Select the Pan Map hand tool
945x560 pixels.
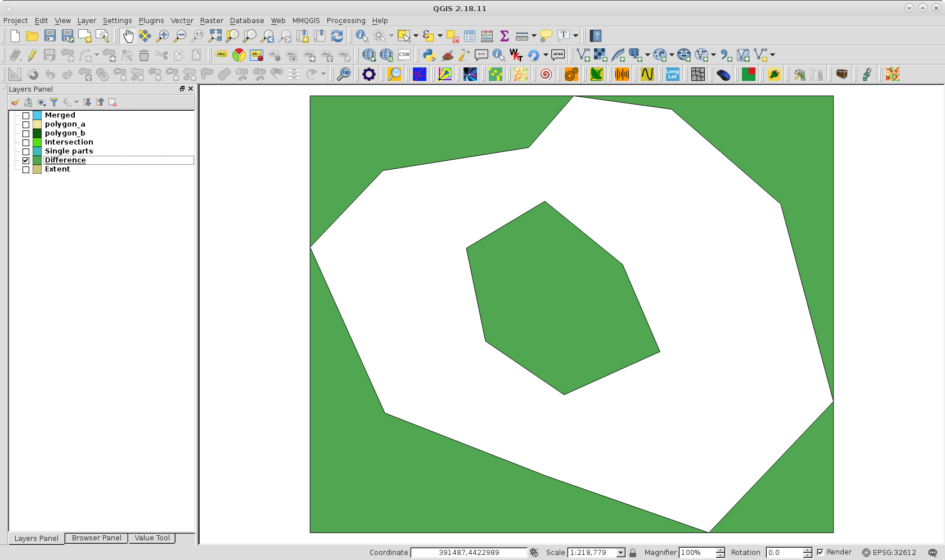(x=128, y=36)
